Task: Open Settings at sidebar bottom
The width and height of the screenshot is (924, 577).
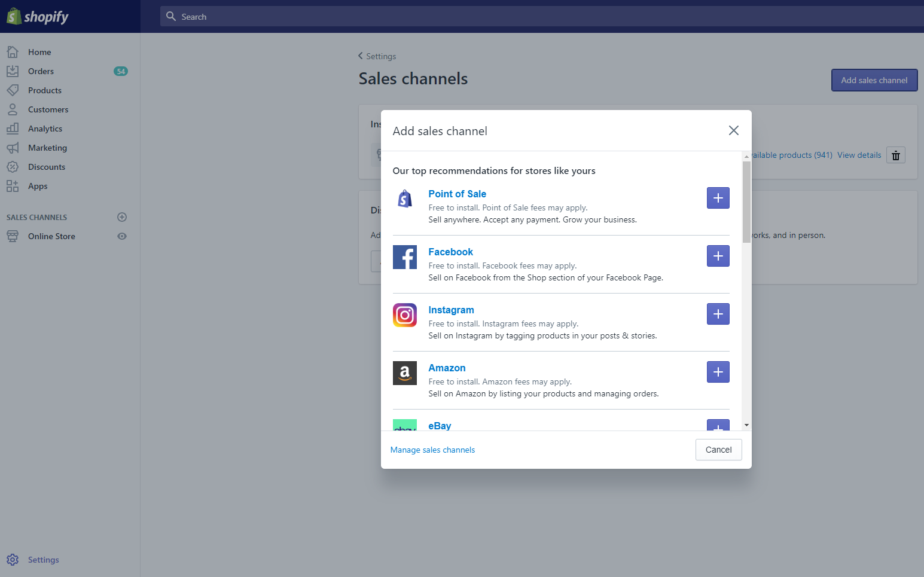Action: (44, 560)
